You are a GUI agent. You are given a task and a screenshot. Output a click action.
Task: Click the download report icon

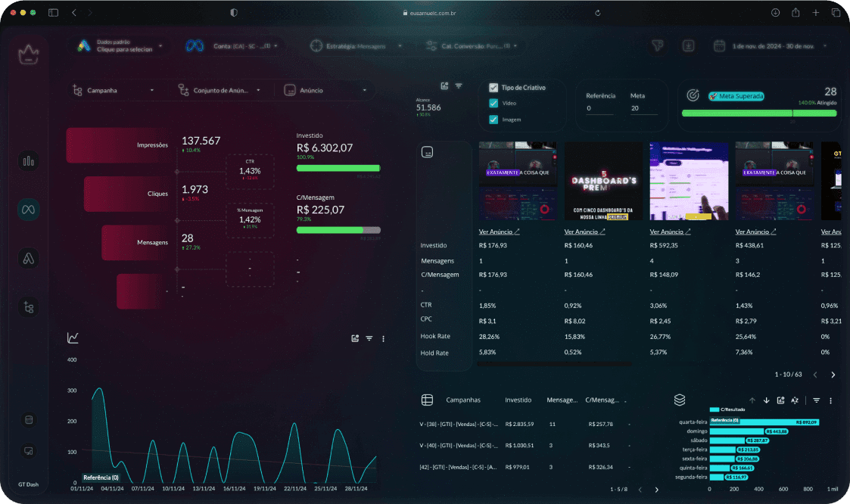(x=689, y=46)
